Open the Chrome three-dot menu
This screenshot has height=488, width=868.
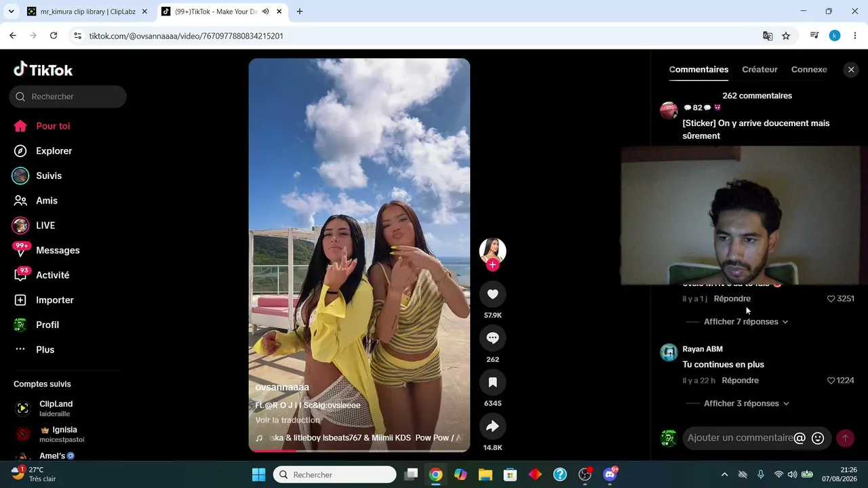point(855,36)
